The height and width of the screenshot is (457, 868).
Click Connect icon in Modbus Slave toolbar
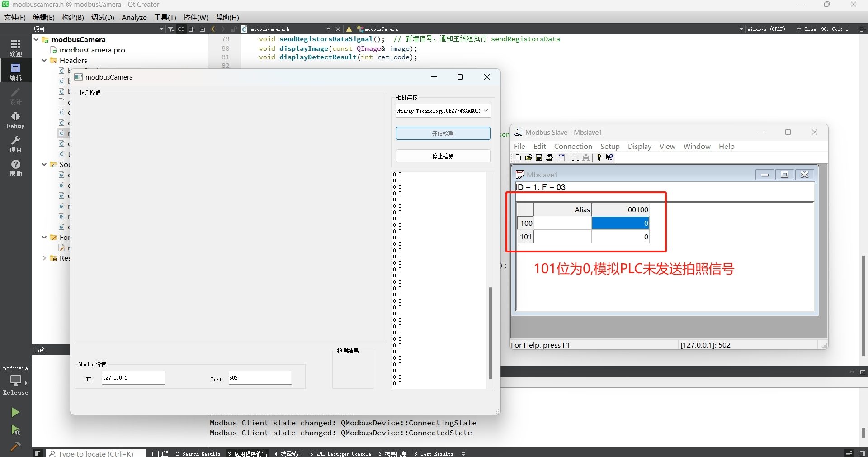576,157
